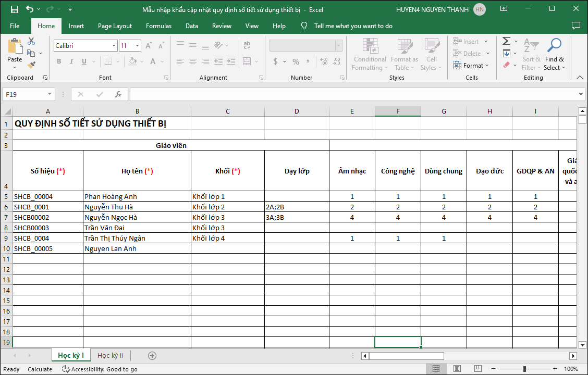Switch to the Học kỳ II sheet
The image size is (588, 375).
(111, 356)
